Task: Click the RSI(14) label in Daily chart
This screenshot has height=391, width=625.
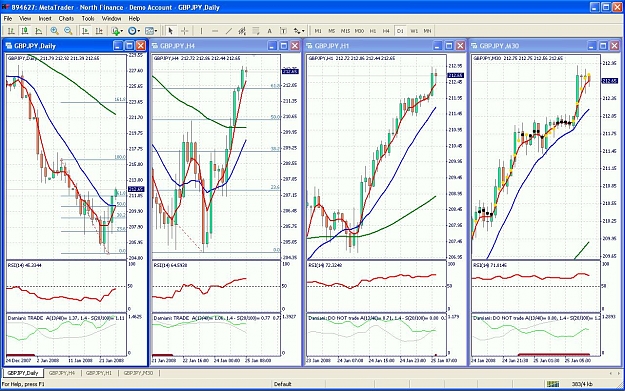Action: [x=25, y=265]
